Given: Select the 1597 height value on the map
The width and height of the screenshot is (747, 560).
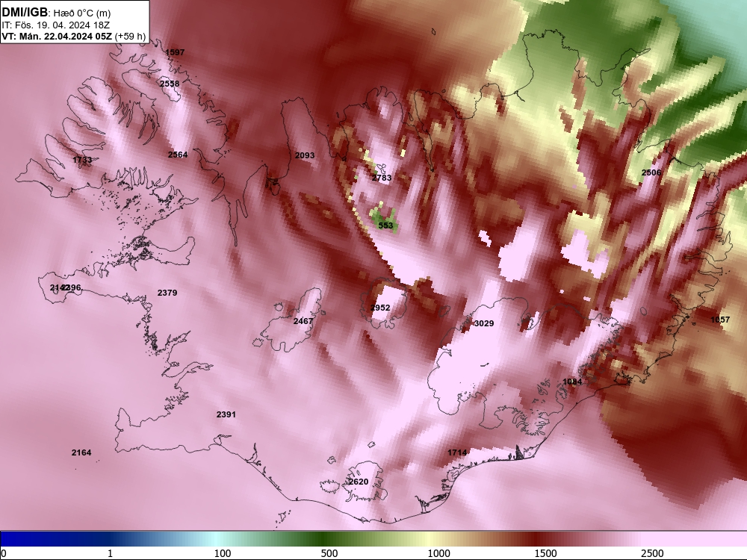Looking at the screenshot, I should [x=175, y=52].
